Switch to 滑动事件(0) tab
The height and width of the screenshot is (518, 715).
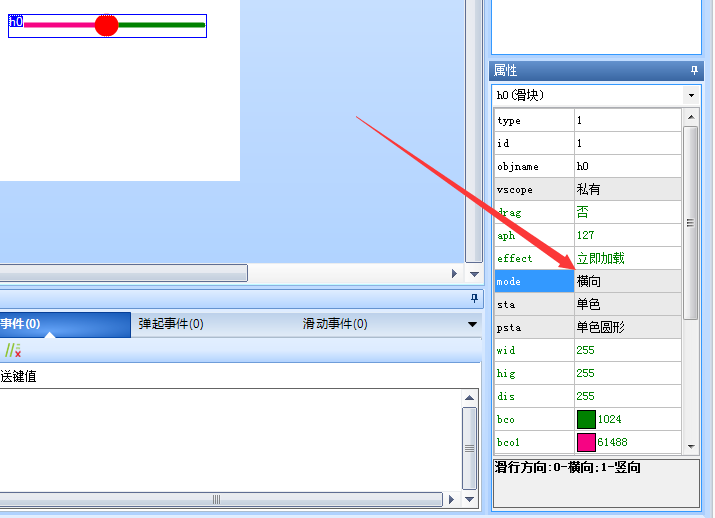[x=335, y=324]
